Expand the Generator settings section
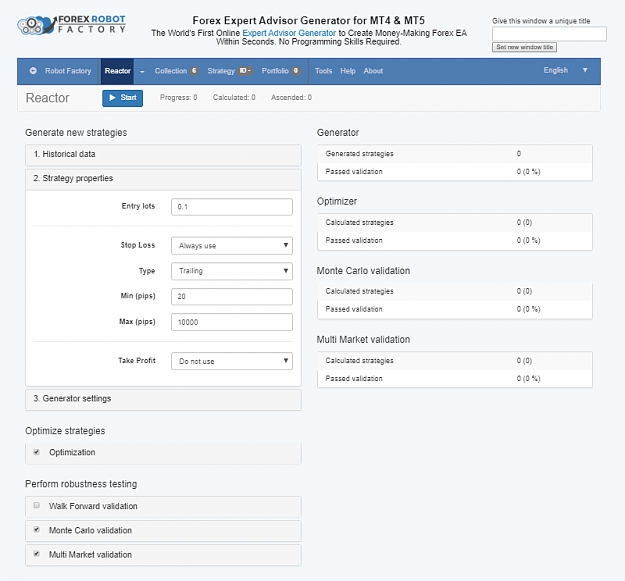The width and height of the screenshot is (625, 581). click(x=163, y=399)
